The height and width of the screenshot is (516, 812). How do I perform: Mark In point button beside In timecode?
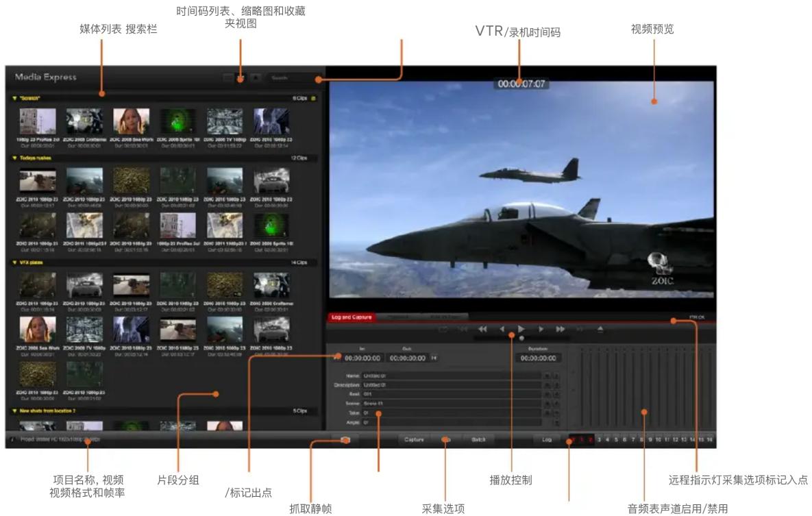338,358
